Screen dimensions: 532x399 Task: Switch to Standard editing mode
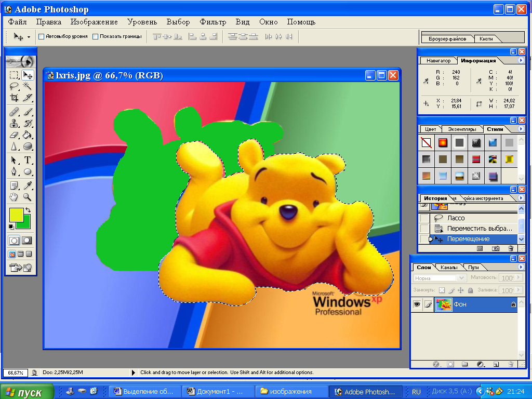pos(14,241)
